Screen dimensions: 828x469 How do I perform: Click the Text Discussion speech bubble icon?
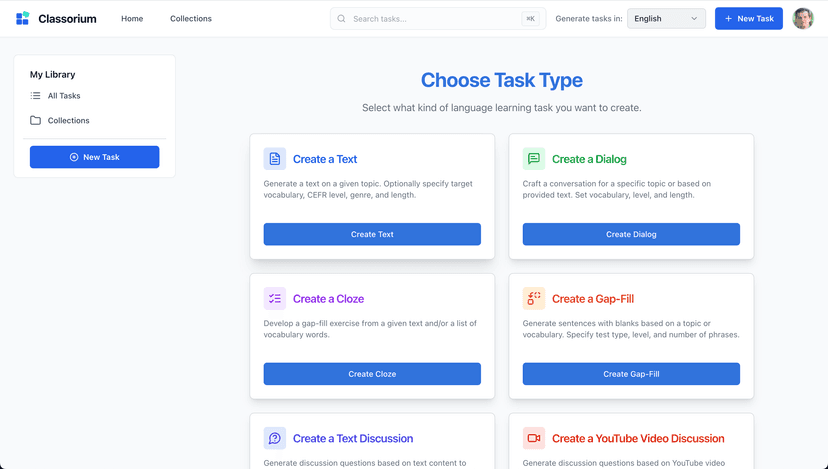tap(274, 438)
